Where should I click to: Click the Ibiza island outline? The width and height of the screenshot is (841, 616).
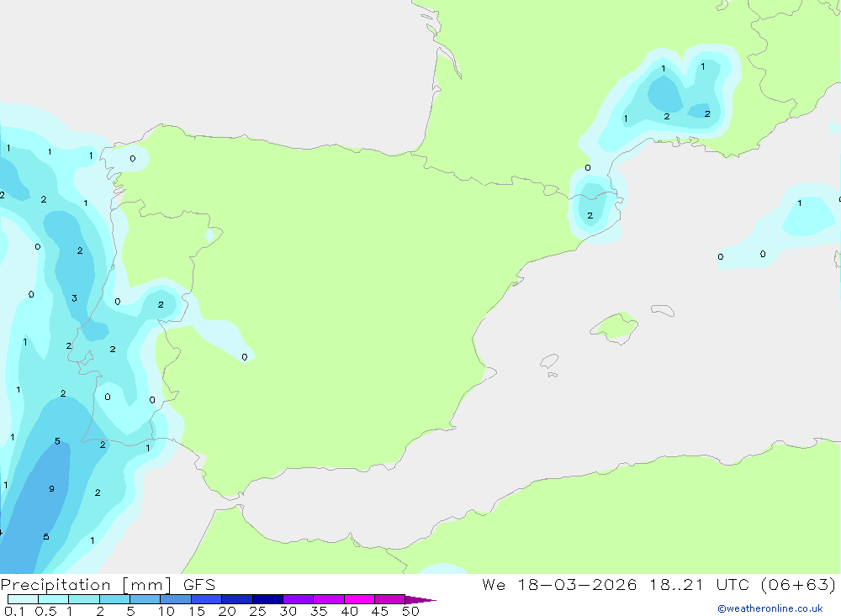click(x=549, y=361)
